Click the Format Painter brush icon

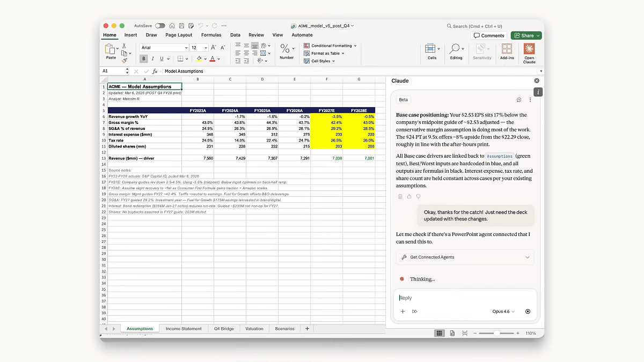point(125,61)
